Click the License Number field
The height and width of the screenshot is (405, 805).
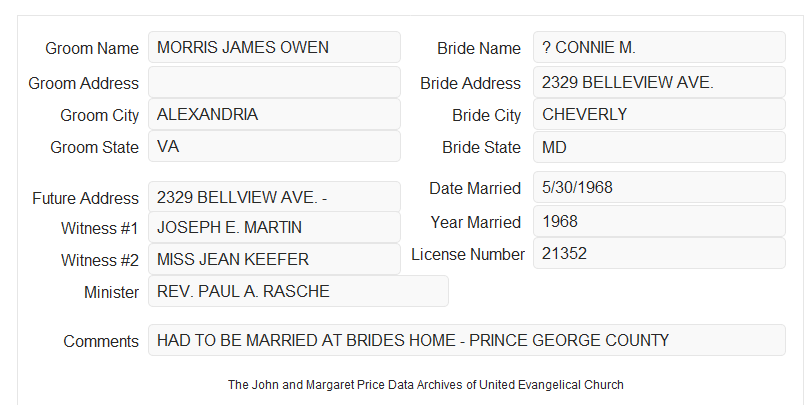tap(659, 253)
